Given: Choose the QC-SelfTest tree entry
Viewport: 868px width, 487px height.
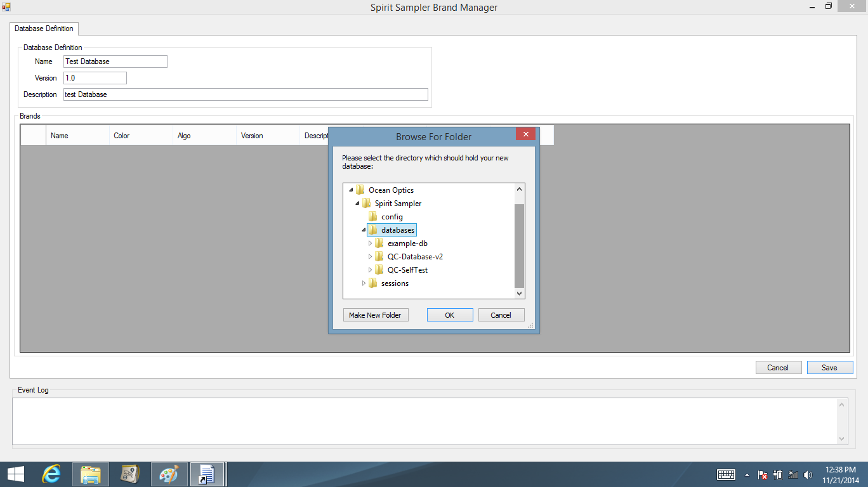Looking at the screenshot, I should pyautogui.click(x=407, y=270).
